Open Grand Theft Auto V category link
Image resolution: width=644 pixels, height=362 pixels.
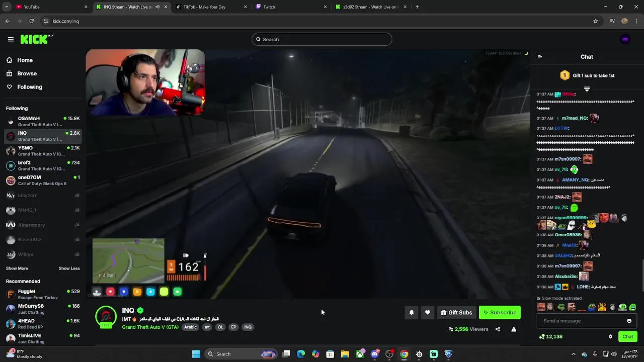coord(150,327)
